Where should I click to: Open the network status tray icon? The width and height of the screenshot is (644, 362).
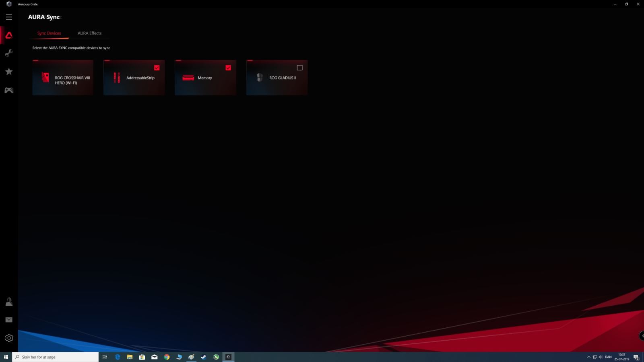pyautogui.click(x=595, y=357)
